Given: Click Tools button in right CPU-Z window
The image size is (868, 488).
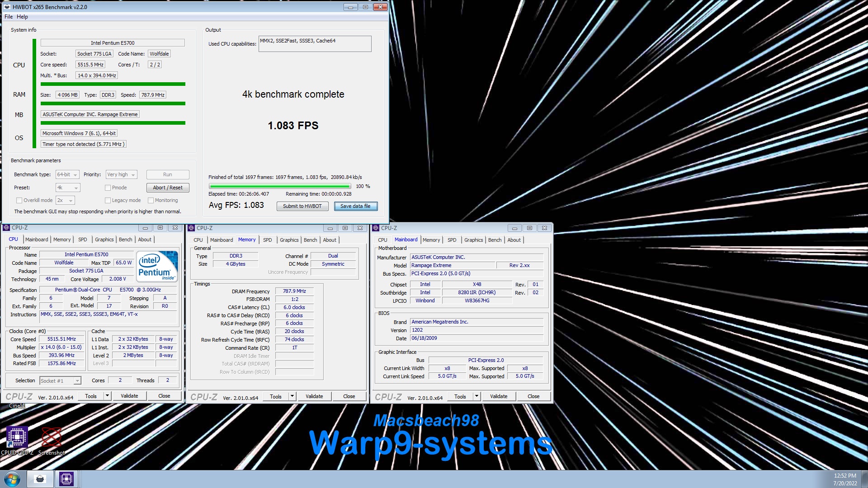Looking at the screenshot, I should 460,396.
